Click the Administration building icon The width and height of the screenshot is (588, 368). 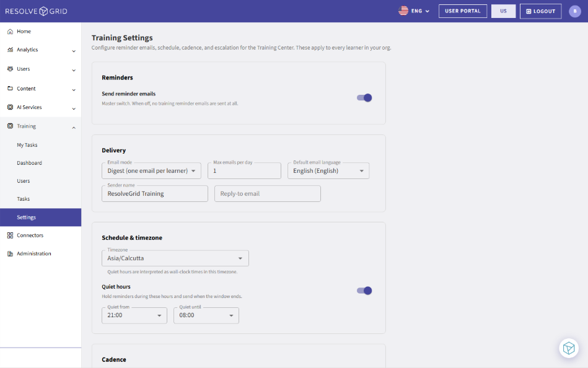10,253
